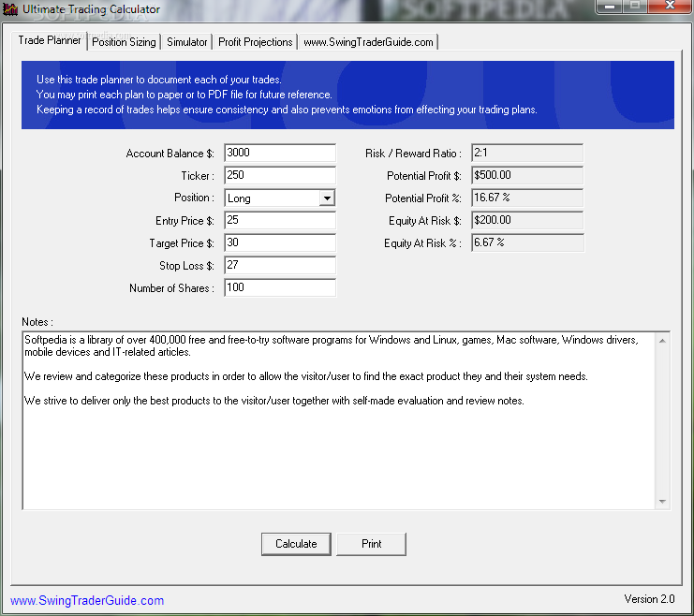This screenshot has width=694, height=616.
Task: Click the Print button
Action: (371, 544)
